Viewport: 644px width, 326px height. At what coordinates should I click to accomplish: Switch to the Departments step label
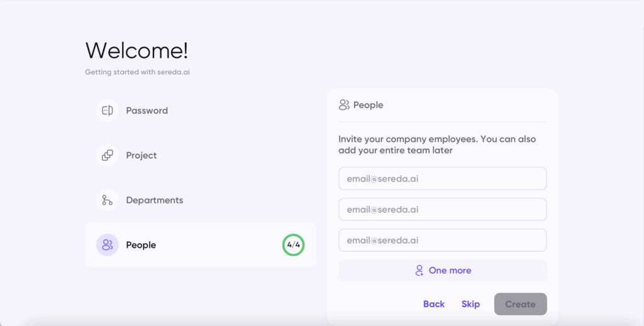155,200
